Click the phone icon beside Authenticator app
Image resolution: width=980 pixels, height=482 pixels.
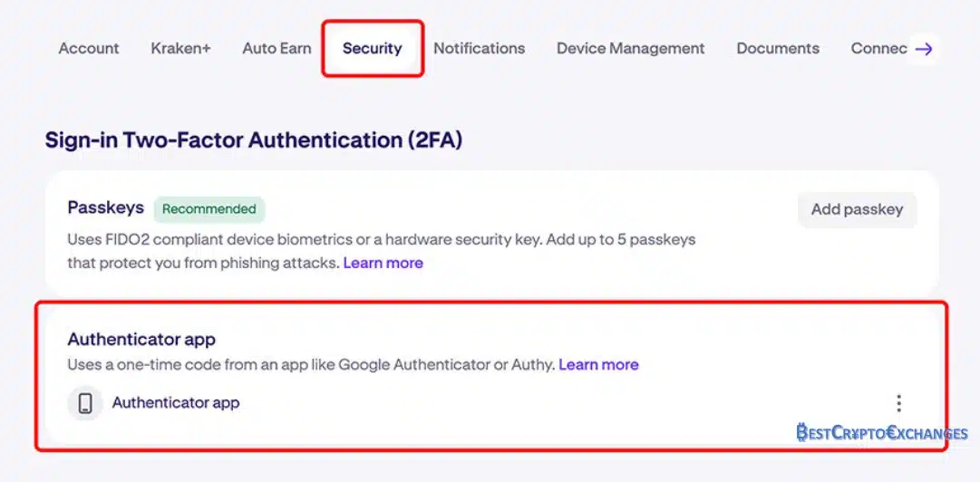[x=85, y=403]
